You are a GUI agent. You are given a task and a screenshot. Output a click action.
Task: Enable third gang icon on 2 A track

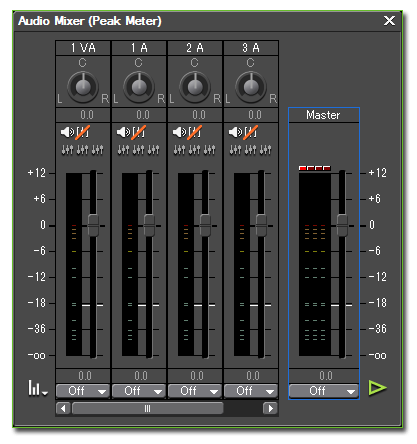click(209, 150)
